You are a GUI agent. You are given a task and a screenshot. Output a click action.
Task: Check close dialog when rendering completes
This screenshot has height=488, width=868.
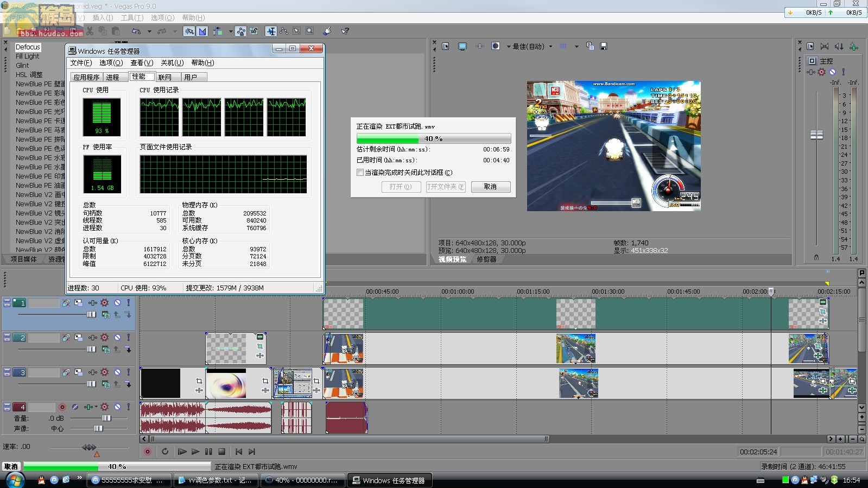[360, 173]
